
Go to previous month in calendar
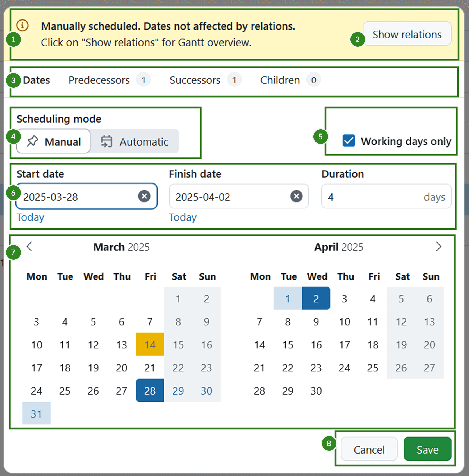click(29, 247)
